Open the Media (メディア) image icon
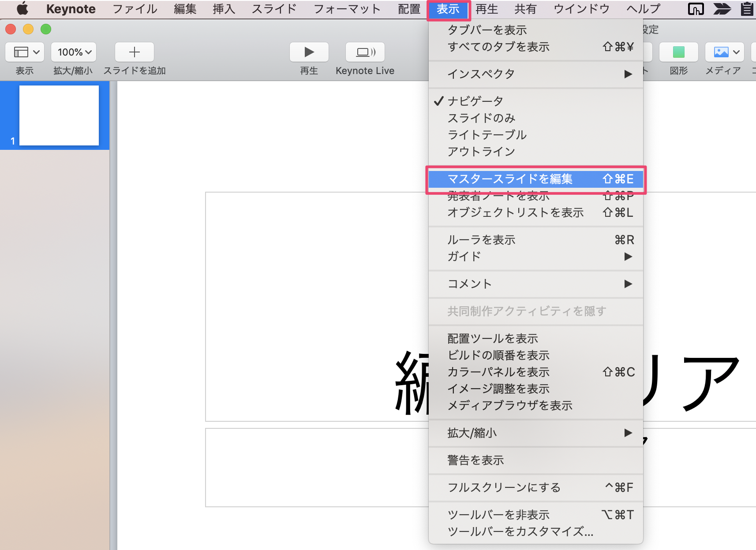Screen dimensions: 756x550 724,52
